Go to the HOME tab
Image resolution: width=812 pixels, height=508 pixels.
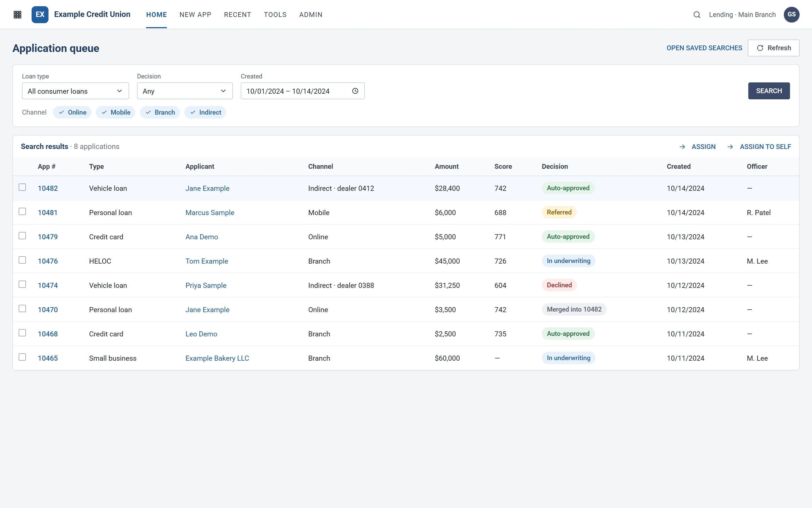pos(156,15)
